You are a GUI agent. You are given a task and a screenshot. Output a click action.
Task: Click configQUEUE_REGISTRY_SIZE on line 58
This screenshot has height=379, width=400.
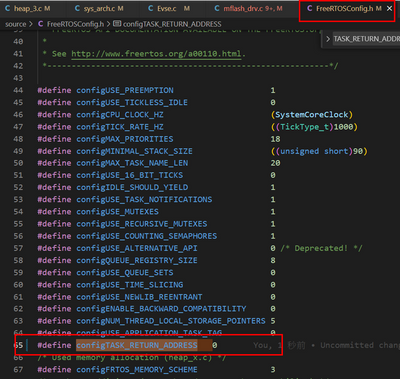(137, 260)
